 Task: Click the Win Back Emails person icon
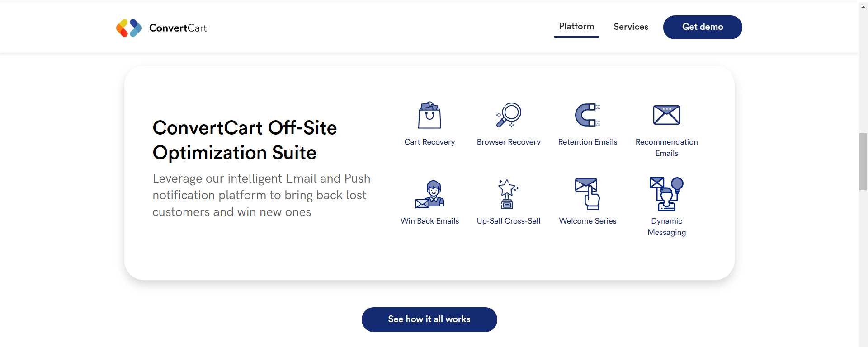click(429, 194)
